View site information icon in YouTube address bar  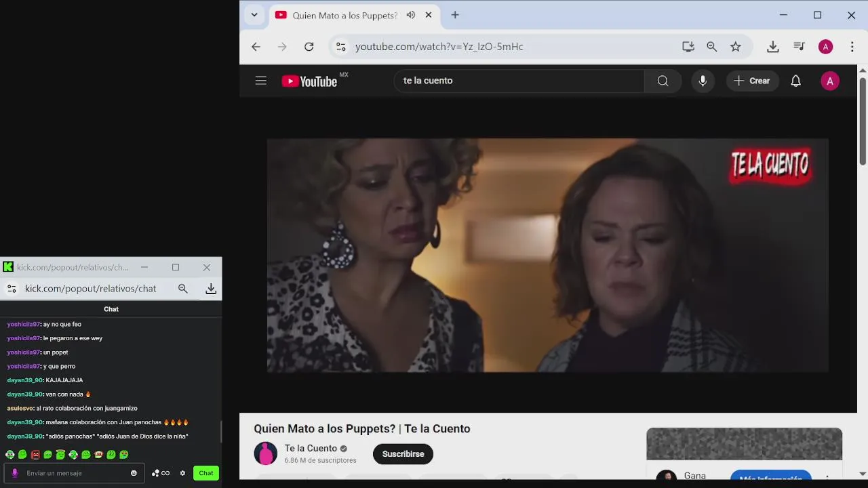[x=341, y=47]
